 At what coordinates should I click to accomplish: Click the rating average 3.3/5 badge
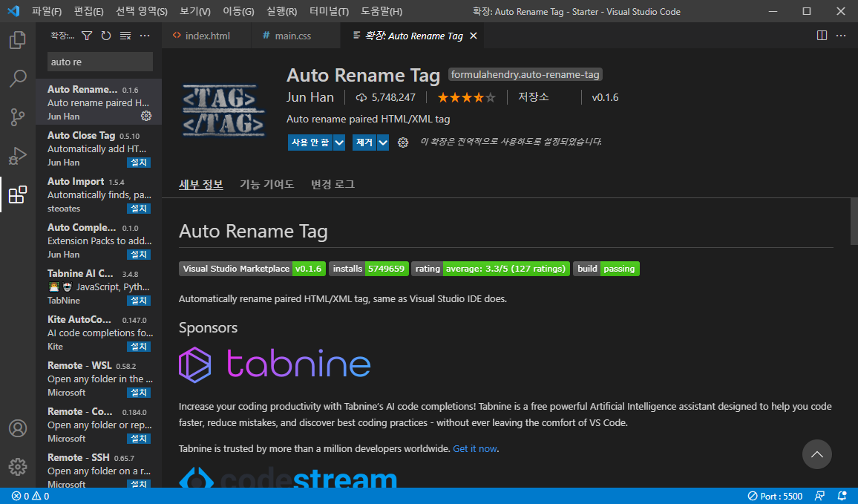pos(491,269)
